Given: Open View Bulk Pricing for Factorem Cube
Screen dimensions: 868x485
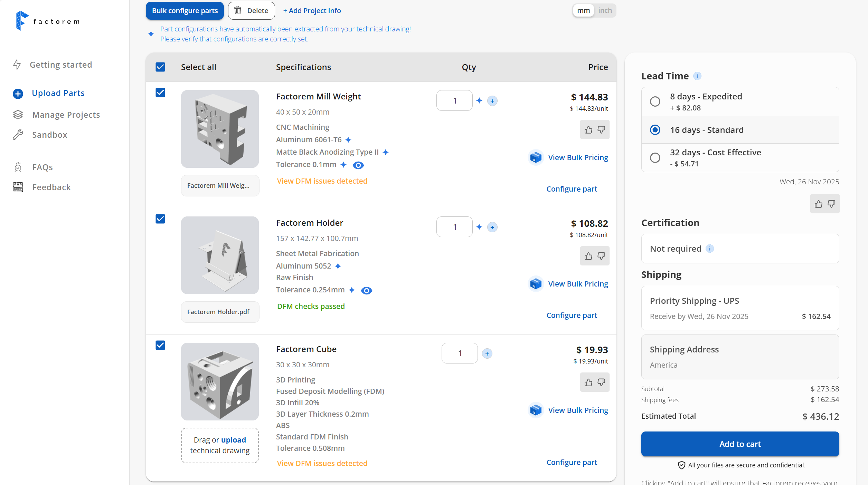Looking at the screenshot, I should pyautogui.click(x=578, y=410).
